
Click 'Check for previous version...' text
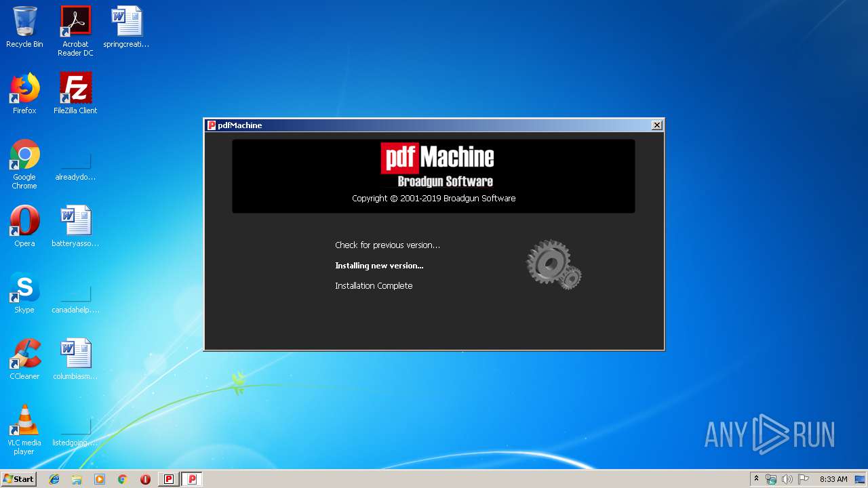387,245
